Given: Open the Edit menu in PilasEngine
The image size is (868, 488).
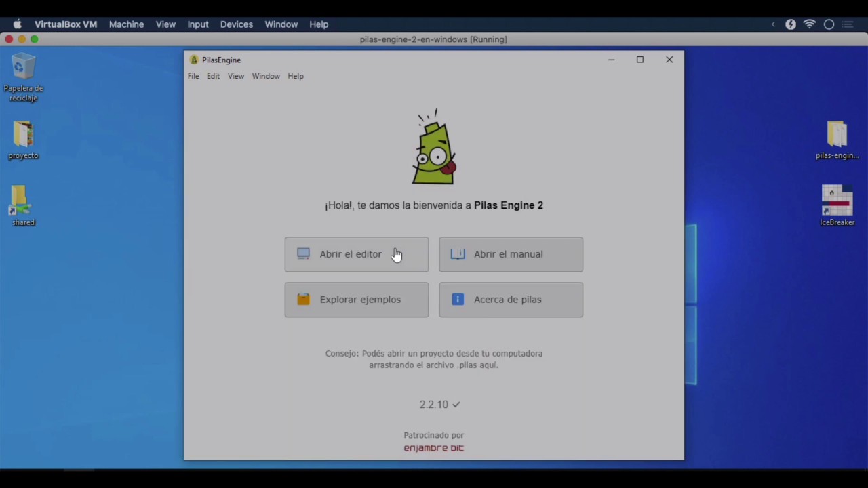Looking at the screenshot, I should tap(213, 76).
